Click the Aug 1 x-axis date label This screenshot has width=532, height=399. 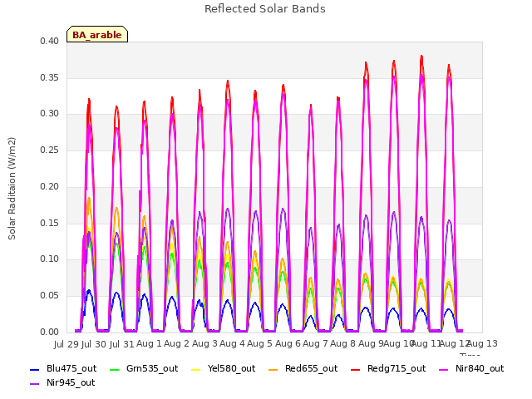(x=149, y=343)
